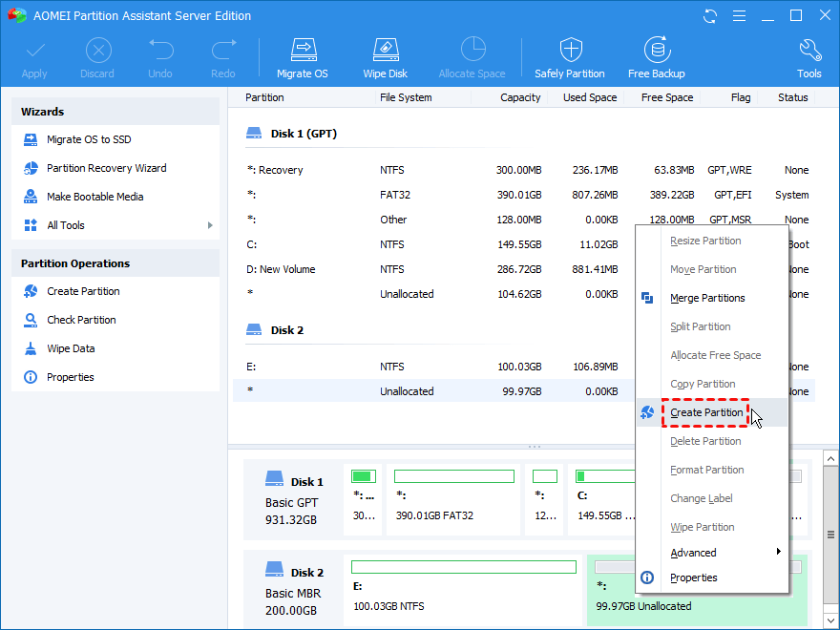The image size is (840, 630).
Task: Open Properties from the context menu
Action: pyautogui.click(x=693, y=577)
